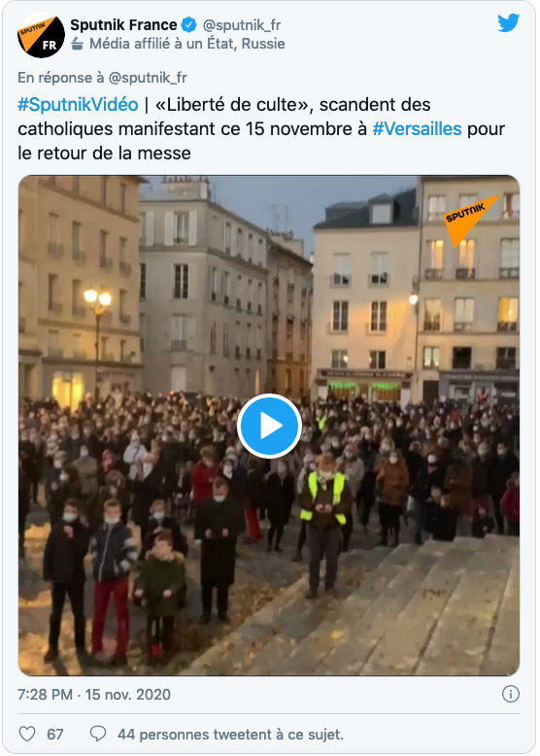The width and height of the screenshot is (540, 756).
Task: Click the @sputnik_fr handle in header
Action: coord(241,25)
